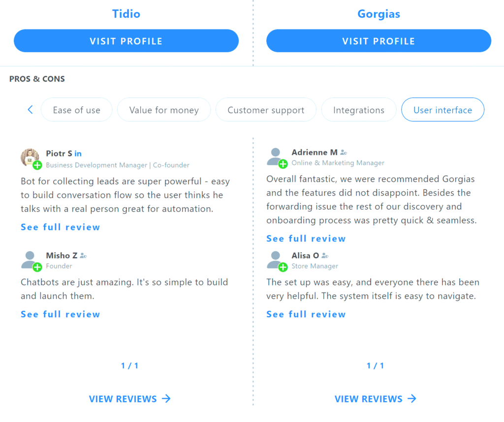The width and height of the screenshot is (504, 422).
Task: Open Piotr S full review
Action: click(x=61, y=227)
